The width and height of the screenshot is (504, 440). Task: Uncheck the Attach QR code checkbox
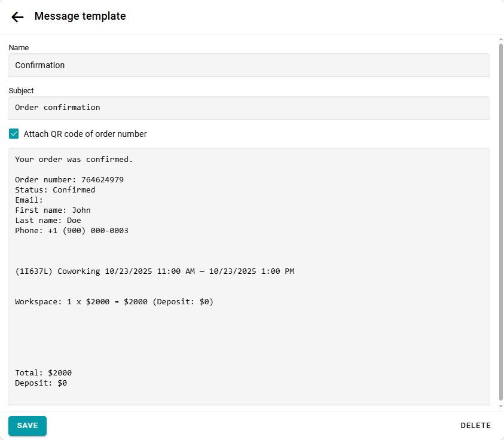click(14, 134)
